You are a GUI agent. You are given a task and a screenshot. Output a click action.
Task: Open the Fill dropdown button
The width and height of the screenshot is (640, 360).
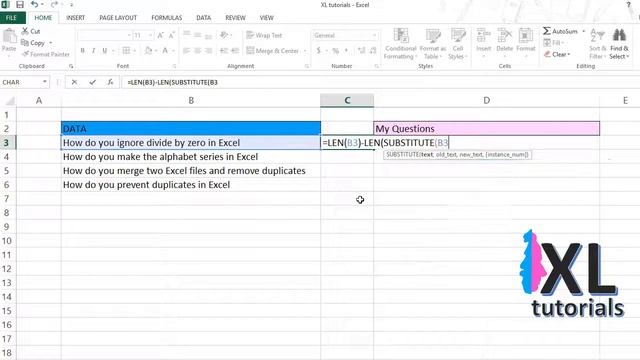pyautogui.click(x=553, y=42)
